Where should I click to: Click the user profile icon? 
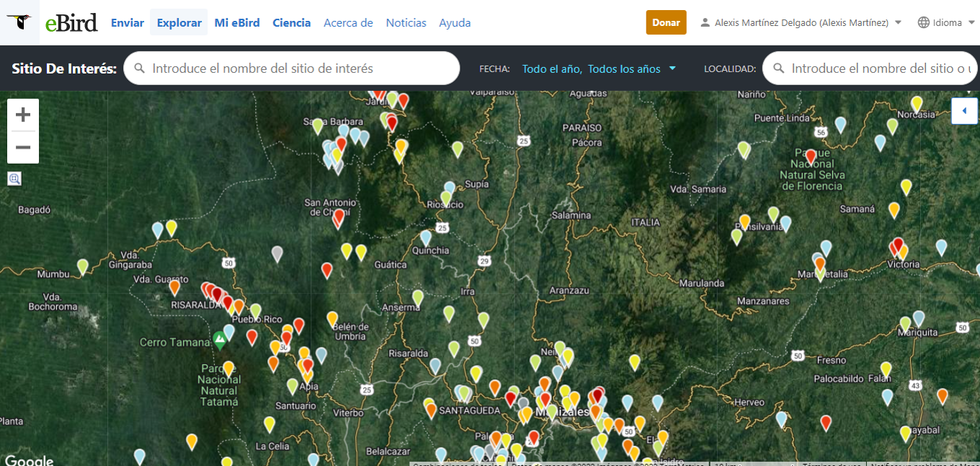705,22
